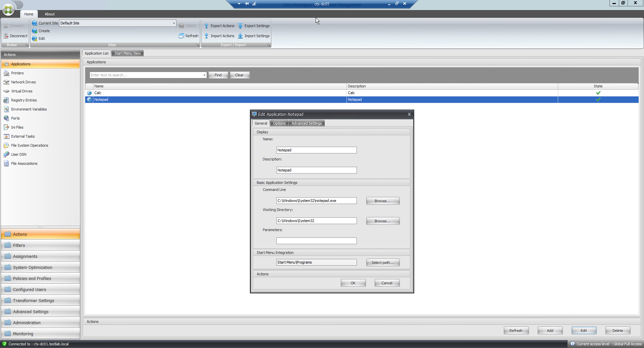Click the Select path button
This screenshot has height=348, width=644.
[383, 263]
